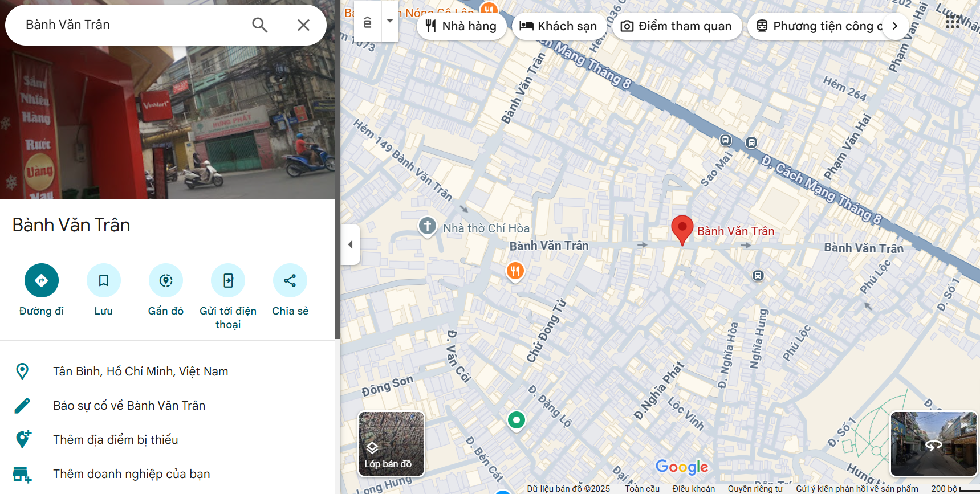Click the location pin icon beside Tân Bình address

point(22,371)
